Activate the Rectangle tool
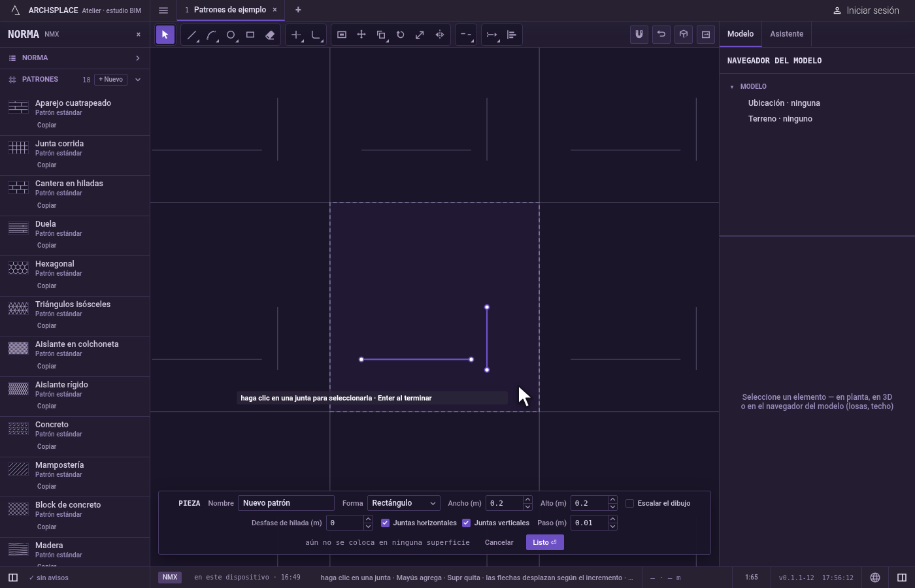 coord(250,35)
